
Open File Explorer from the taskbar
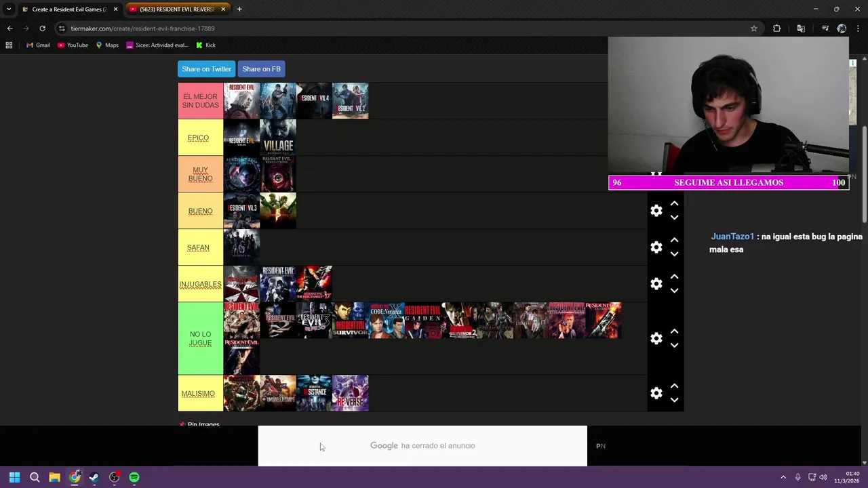point(54,477)
